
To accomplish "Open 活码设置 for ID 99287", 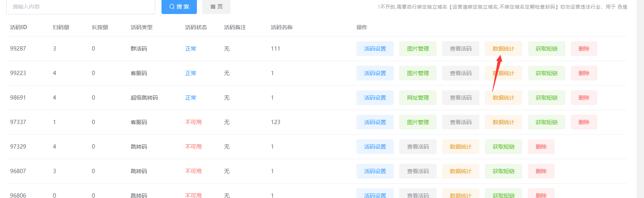I will pos(375,49).
